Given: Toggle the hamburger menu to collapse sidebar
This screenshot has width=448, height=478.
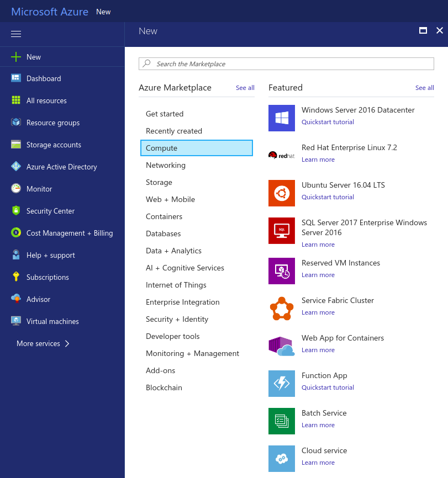Looking at the screenshot, I should pos(16,34).
